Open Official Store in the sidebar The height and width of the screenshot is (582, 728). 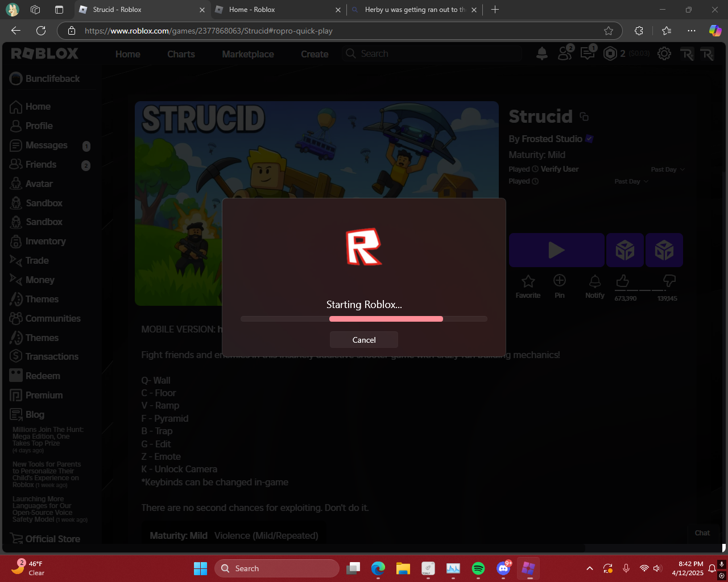tap(45, 539)
